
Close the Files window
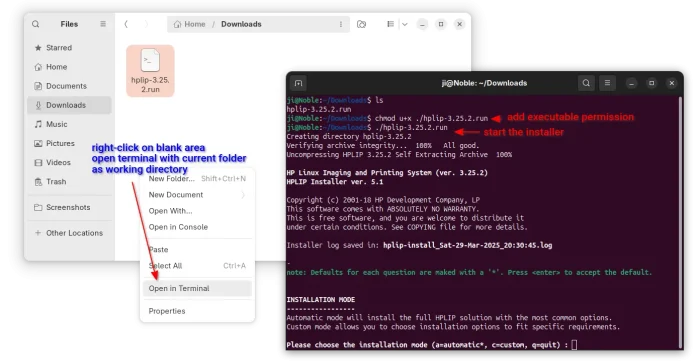click(x=459, y=25)
